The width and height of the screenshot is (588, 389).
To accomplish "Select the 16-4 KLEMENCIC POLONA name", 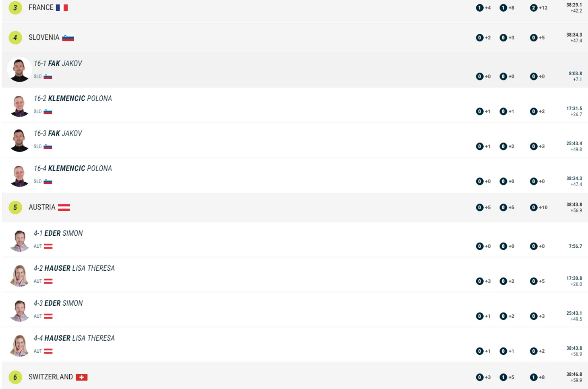I will tap(73, 169).
